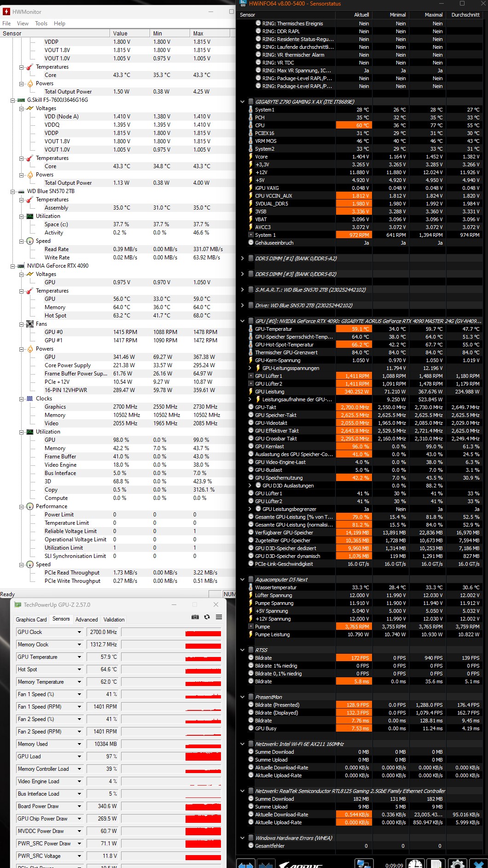Click the Minimal column header in HWiNFO

point(391,15)
